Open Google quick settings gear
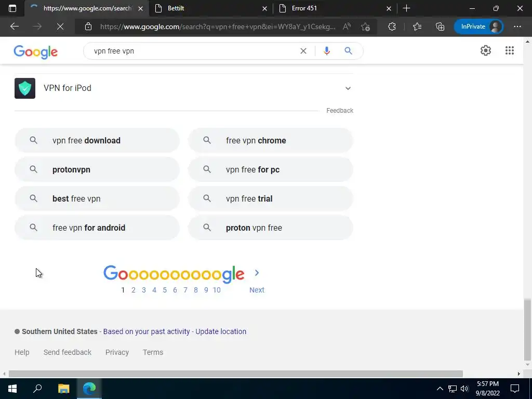Image resolution: width=532 pixels, height=399 pixels. [486, 50]
